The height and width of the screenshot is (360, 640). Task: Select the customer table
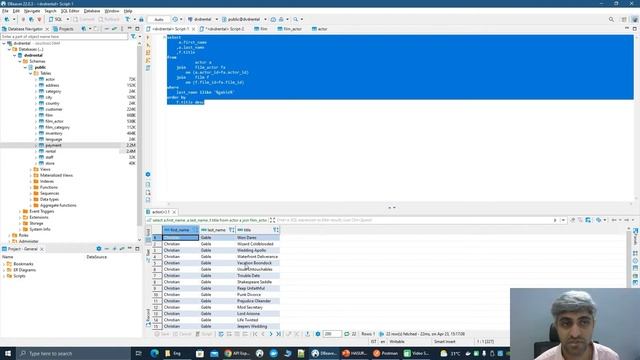(53, 109)
